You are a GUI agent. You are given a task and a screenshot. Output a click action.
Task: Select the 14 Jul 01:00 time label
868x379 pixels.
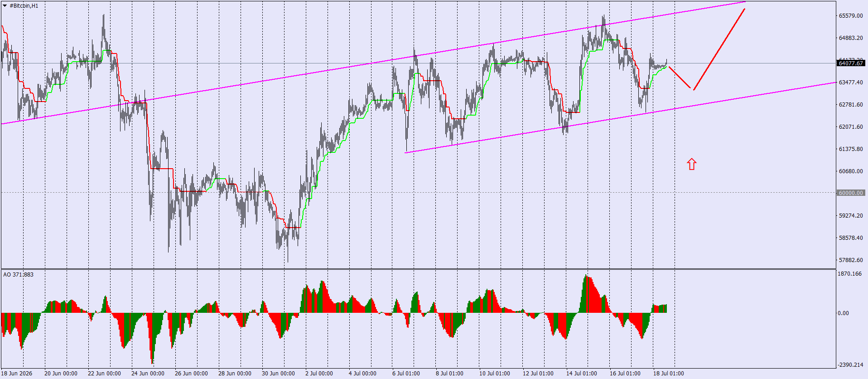(x=582, y=374)
